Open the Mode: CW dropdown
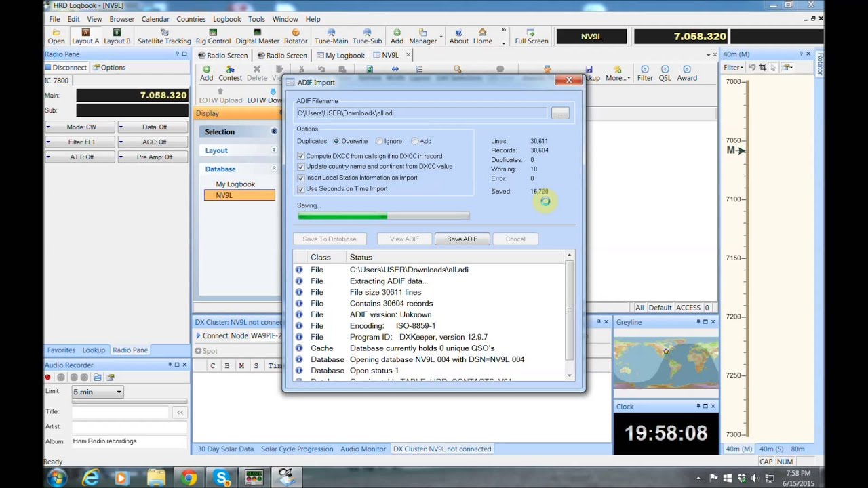Viewport: 868px width, 488px height. pyautogui.click(x=81, y=127)
